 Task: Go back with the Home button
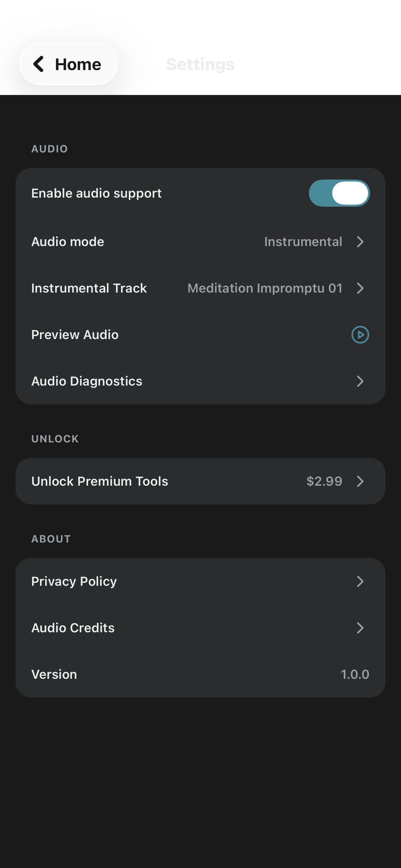pos(68,64)
